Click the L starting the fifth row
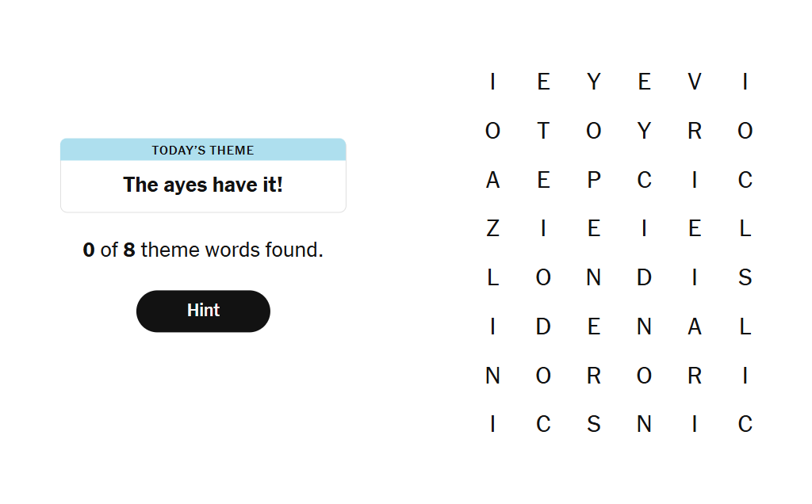This screenshot has width=812, height=504. click(x=493, y=277)
